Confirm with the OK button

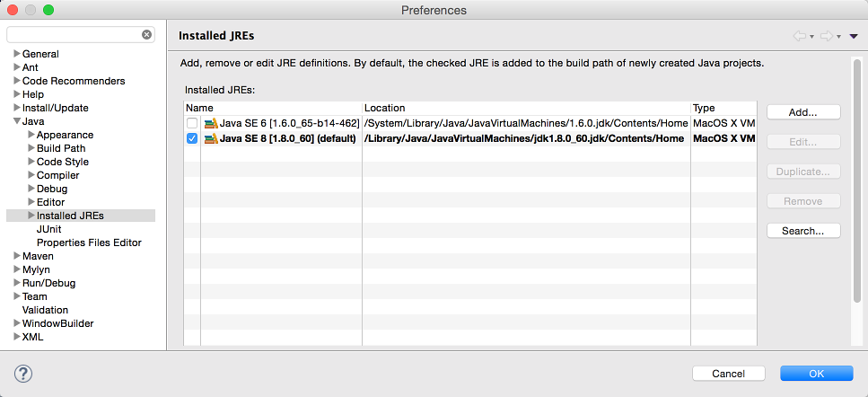(816, 373)
